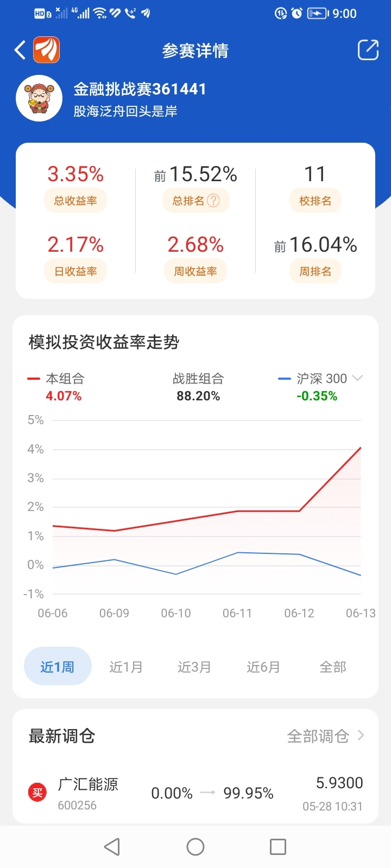Expand the 沪深 300 benchmark dropdown

tap(357, 378)
